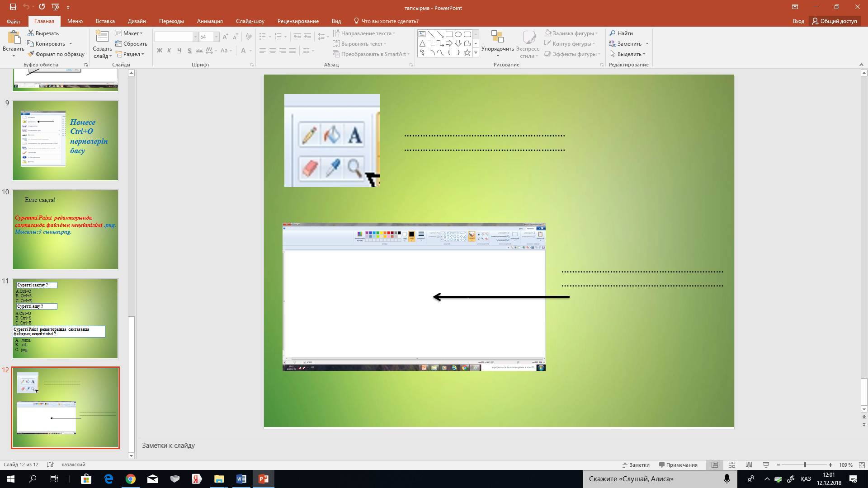Click the Save icon in quick access toolbar
The width and height of the screenshot is (868, 488).
pos(13,7)
